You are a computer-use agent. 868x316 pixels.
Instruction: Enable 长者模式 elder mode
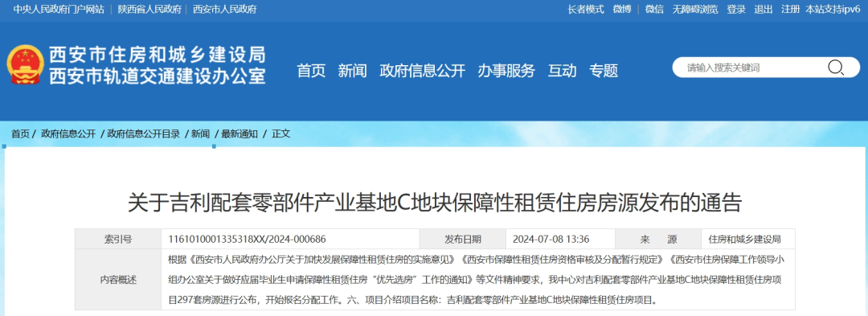pyautogui.click(x=586, y=10)
